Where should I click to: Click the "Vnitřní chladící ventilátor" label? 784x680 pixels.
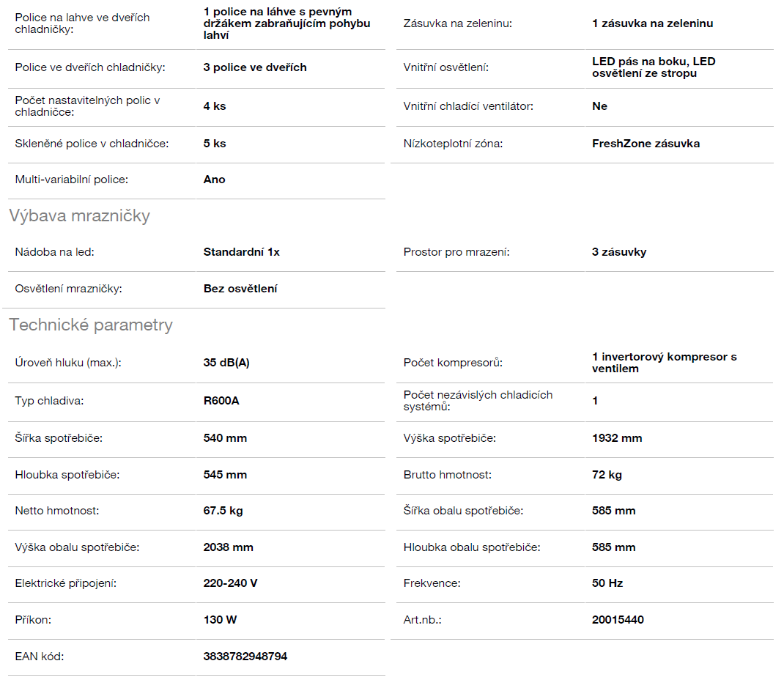(468, 106)
